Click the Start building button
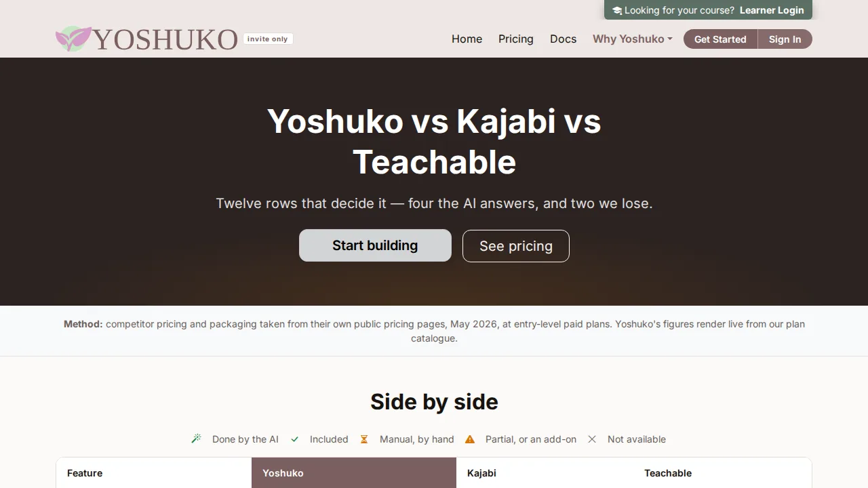Image resolution: width=868 pixels, height=488 pixels. (375, 245)
